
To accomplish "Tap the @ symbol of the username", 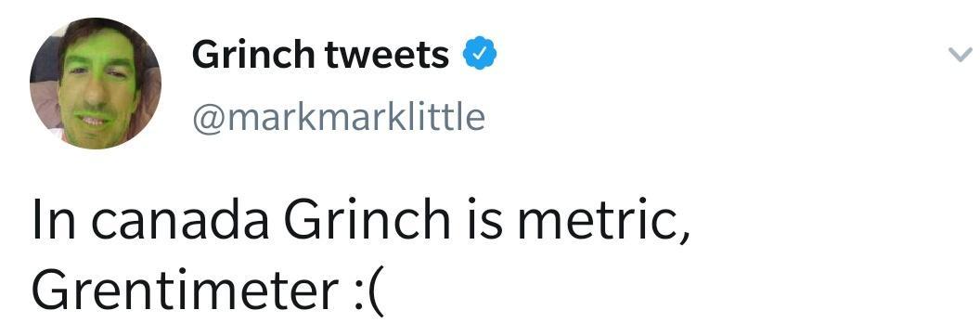I will click(208, 119).
